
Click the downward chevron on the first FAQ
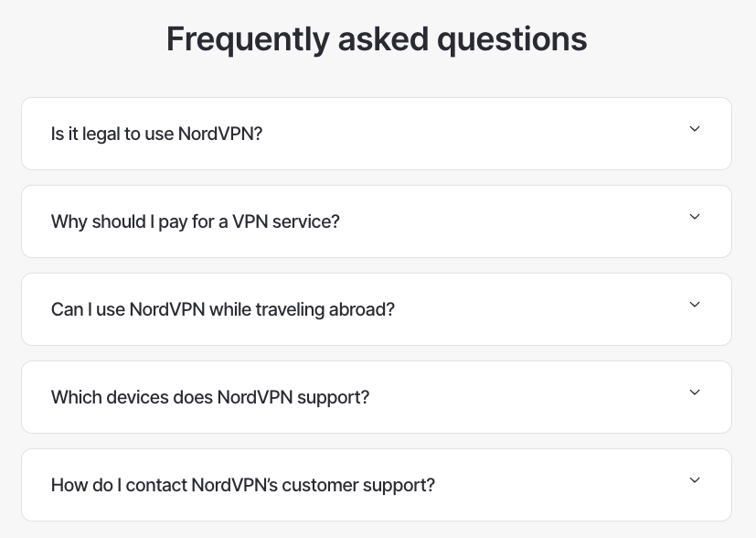click(695, 128)
